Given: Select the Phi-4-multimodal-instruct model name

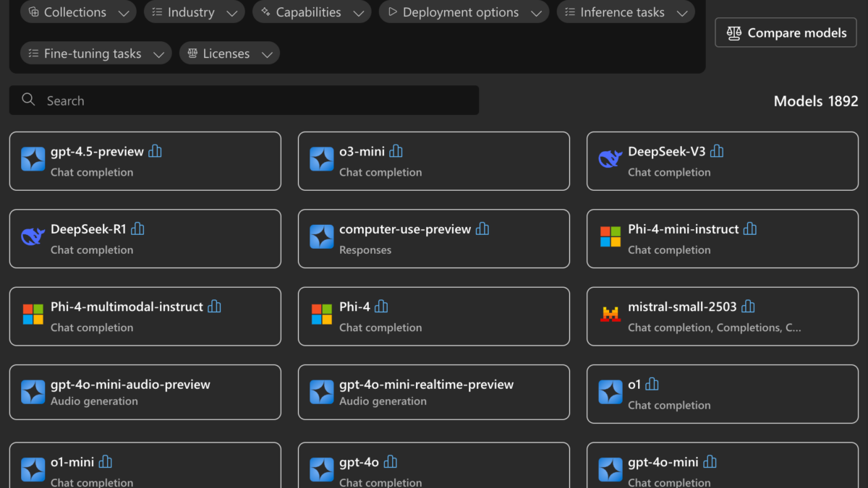Looking at the screenshot, I should click(x=127, y=307).
